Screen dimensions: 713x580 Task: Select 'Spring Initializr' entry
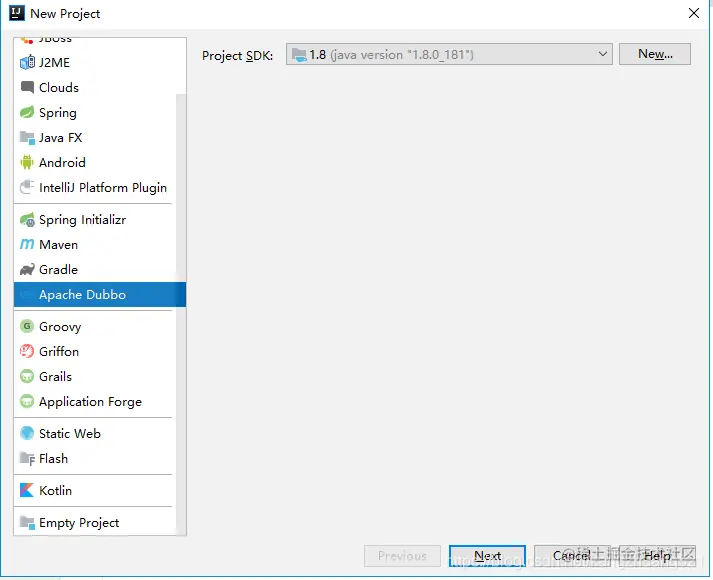(x=95, y=220)
